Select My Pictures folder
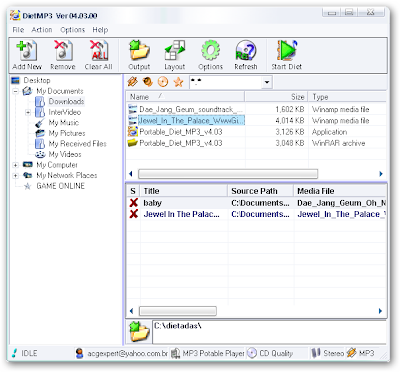 point(67,133)
